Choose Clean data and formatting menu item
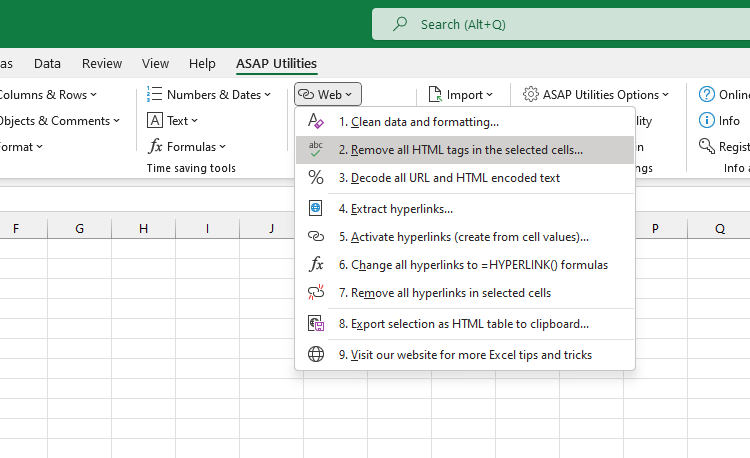The image size is (750, 458). pos(465,122)
